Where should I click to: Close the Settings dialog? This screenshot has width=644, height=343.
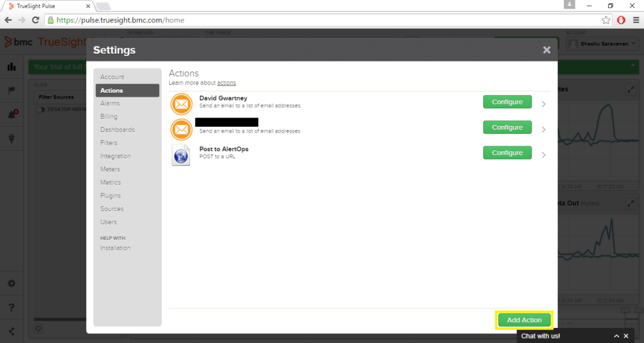coord(547,50)
